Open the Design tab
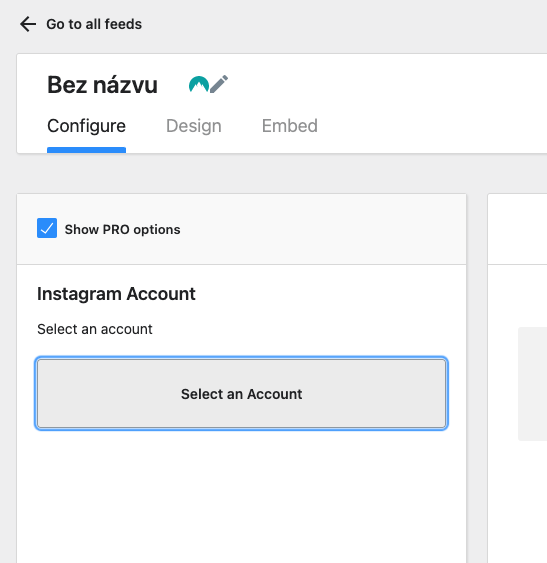Viewport: 547px width, 563px height. pos(194,126)
